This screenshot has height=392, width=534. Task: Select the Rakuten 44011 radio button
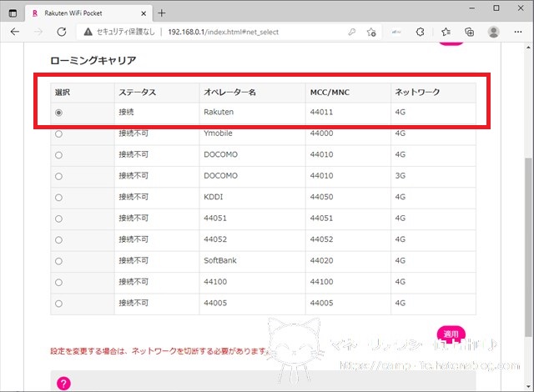click(x=58, y=113)
